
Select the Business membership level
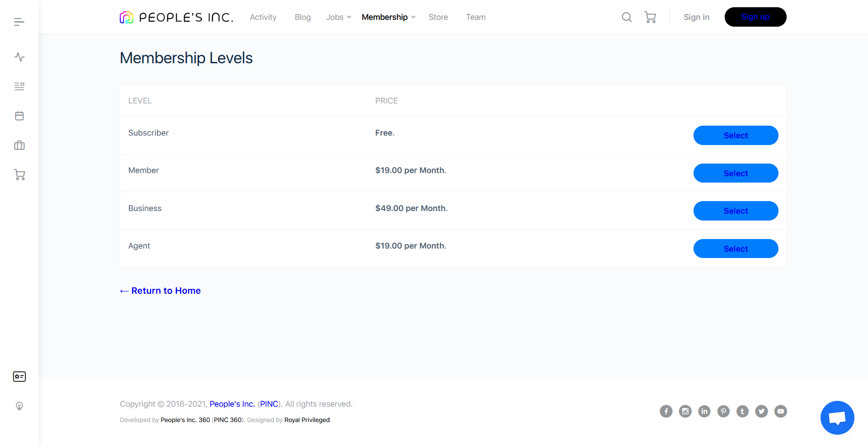click(736, 211)
